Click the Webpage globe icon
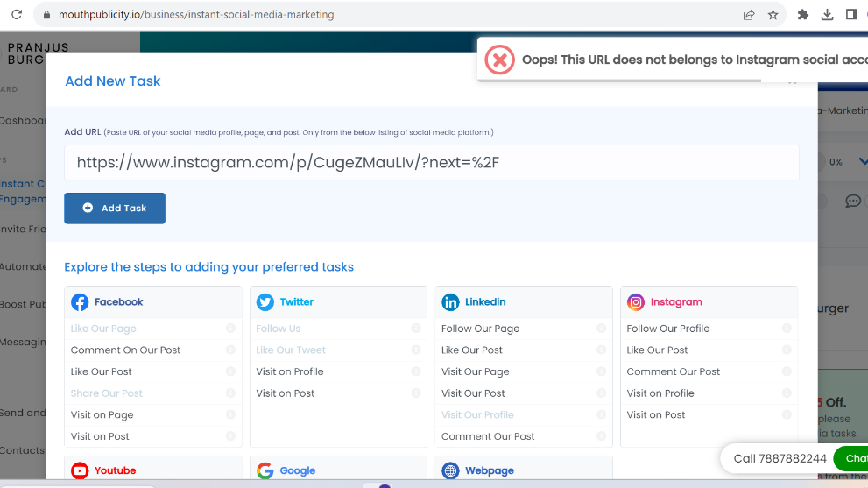The image size is (868, 488). [450, 470]
